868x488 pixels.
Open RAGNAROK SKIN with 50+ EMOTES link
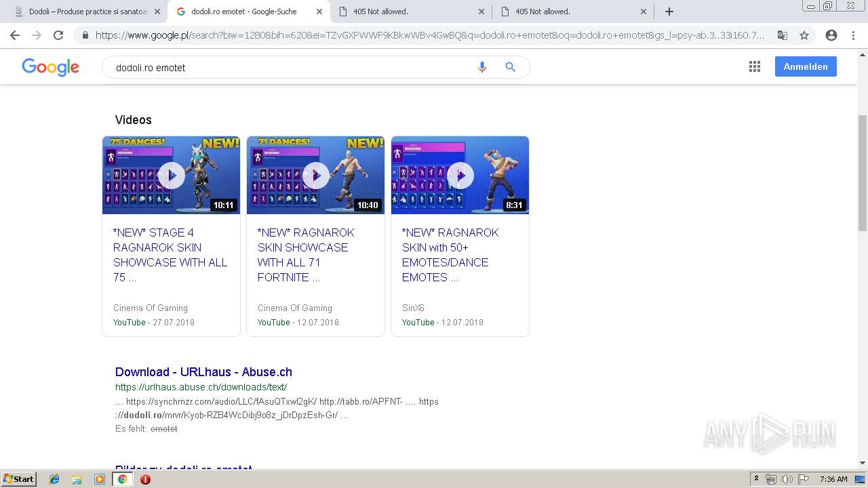point(450,255)
